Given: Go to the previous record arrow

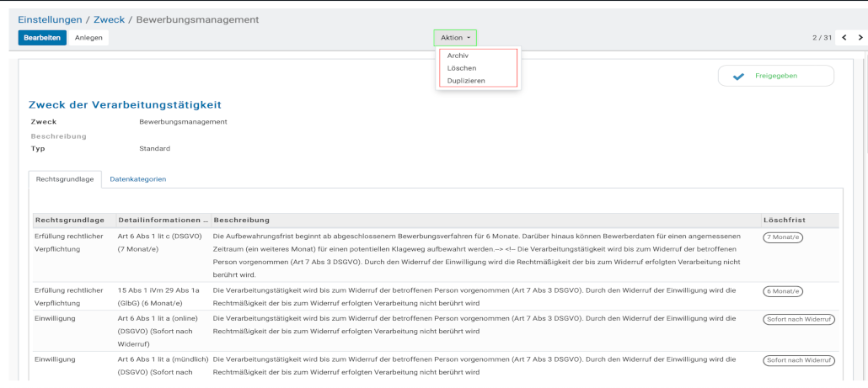Looking at the screenshot, I should tap(844, 38).
